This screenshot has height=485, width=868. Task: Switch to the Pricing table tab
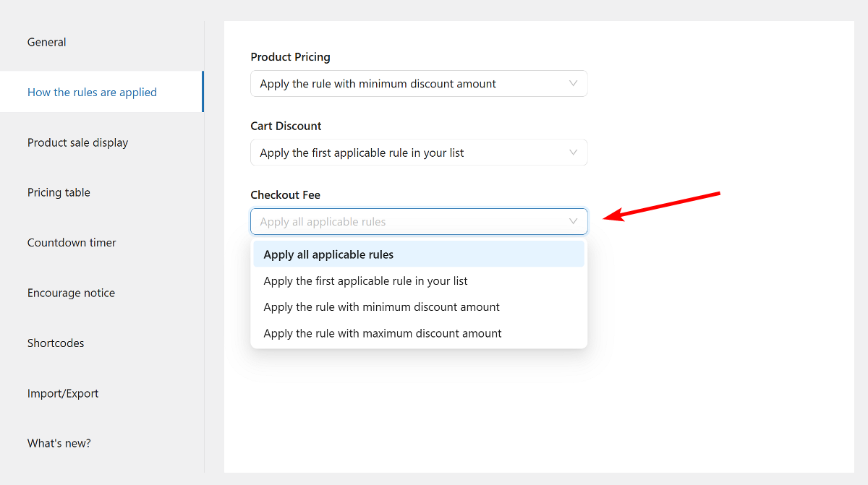point(59,192)
